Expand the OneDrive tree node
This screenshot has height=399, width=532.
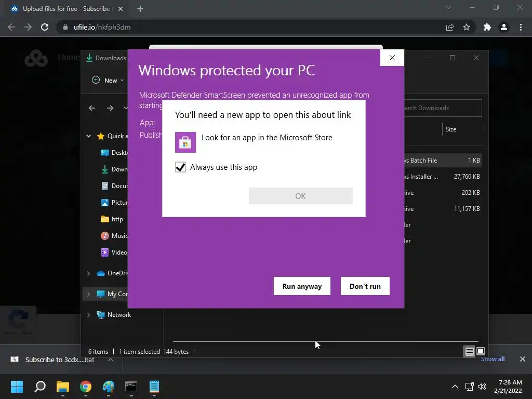pyautogui.click(x=88, y=273)
